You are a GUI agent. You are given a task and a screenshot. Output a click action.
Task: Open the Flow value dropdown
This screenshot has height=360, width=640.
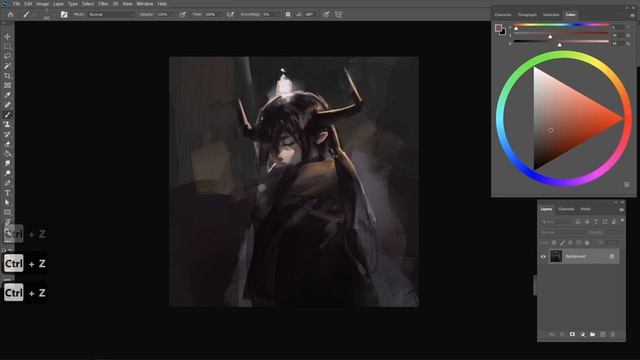coord(220,14)
